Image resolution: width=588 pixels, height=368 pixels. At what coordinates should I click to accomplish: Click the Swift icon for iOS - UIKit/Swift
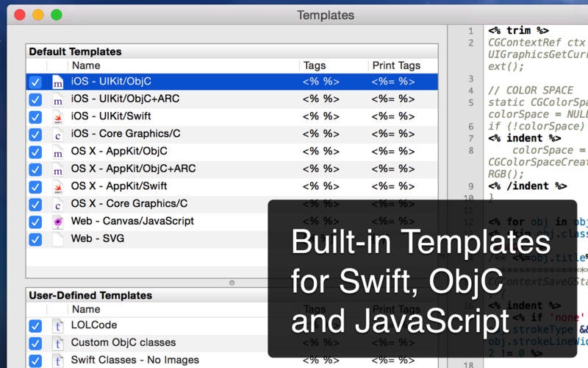[58, 117]
